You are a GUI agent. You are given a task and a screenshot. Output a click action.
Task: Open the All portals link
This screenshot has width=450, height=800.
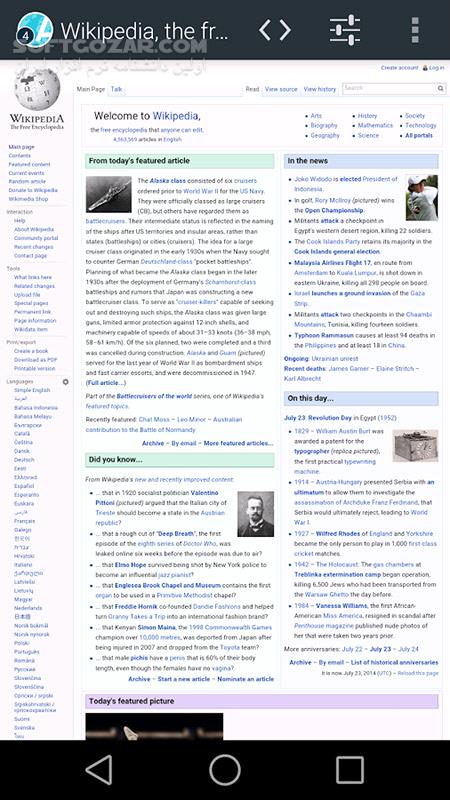419,136
